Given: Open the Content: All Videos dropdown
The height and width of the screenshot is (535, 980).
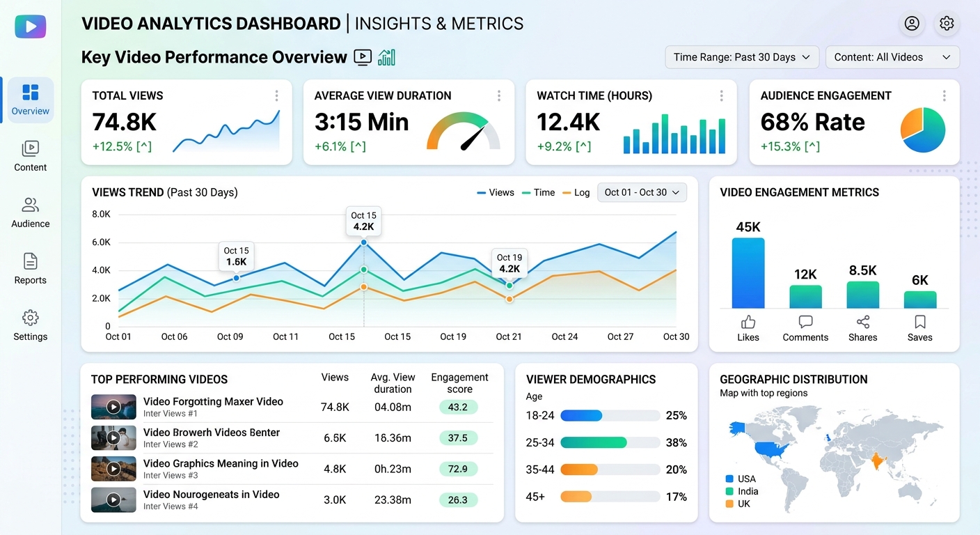Looking at the screenshot, I should [892, 57].
